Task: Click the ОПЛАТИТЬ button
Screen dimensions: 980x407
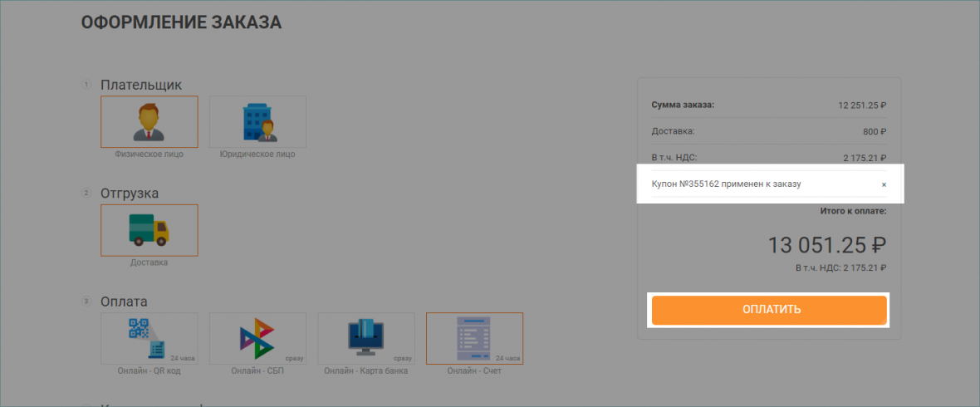Action: [x=769, y=310]
